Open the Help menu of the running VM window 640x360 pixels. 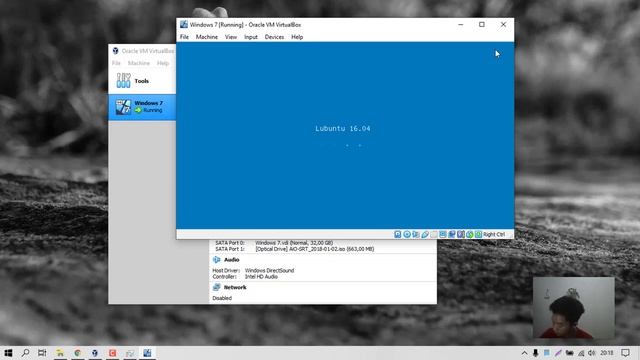click(x=297, y=37)
